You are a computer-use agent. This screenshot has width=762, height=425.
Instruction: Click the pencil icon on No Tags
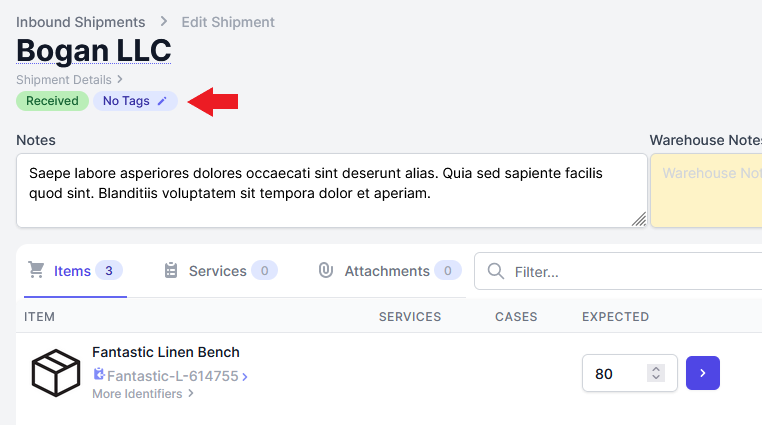click(162, 101)
